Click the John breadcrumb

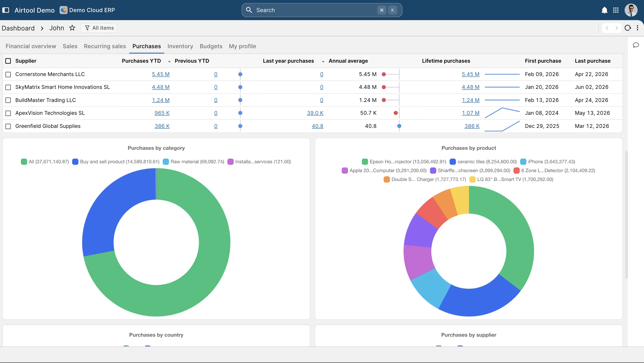57,28
